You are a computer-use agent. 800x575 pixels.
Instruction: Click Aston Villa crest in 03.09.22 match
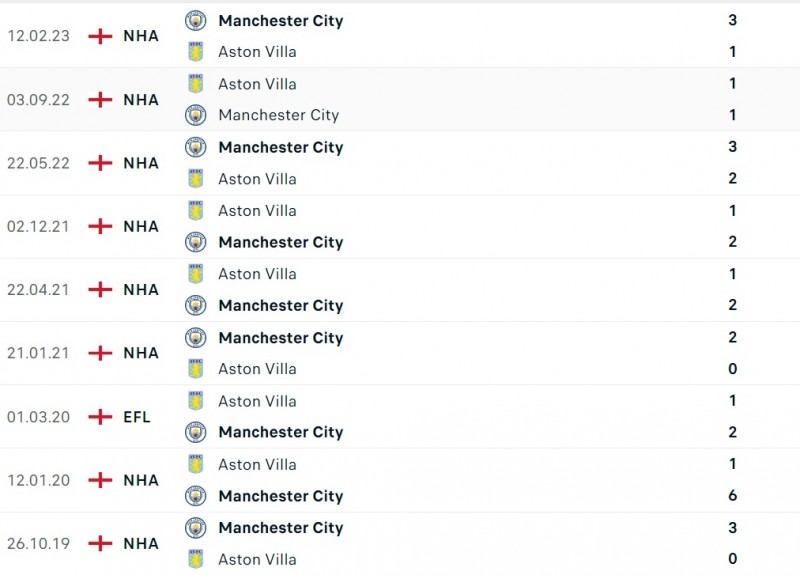[196, 84]
